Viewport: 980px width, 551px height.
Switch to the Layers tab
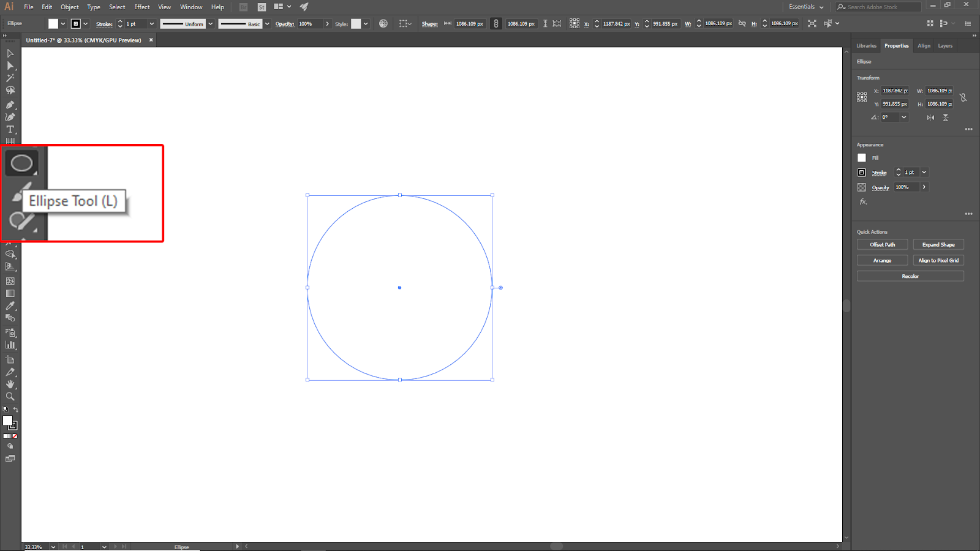point(945,46)
